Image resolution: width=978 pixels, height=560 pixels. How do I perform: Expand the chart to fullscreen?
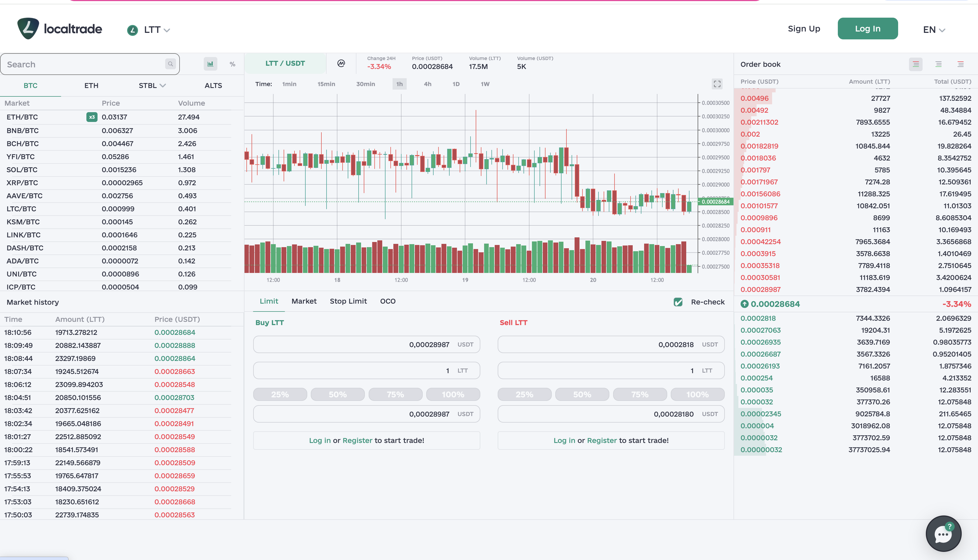[x=717, y=84]
